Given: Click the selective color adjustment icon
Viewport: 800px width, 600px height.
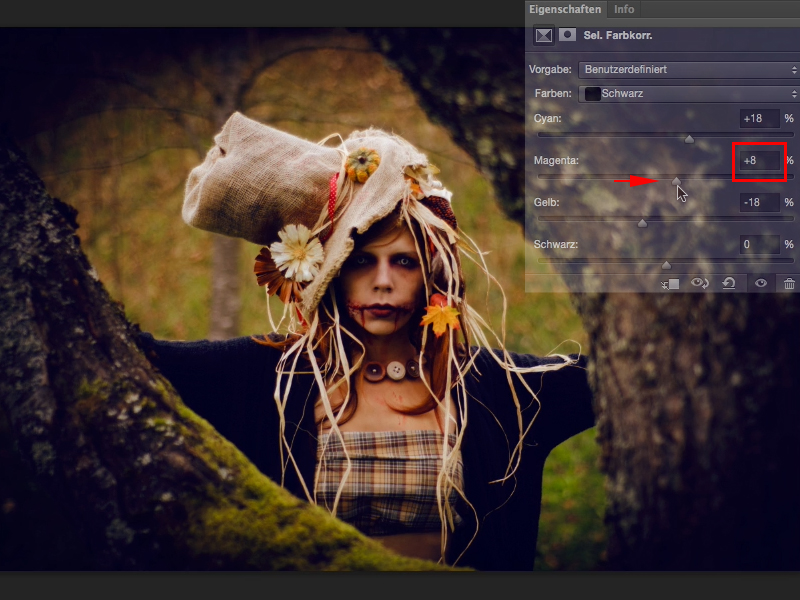Looking at the screenshot, I should coord(544,35).
